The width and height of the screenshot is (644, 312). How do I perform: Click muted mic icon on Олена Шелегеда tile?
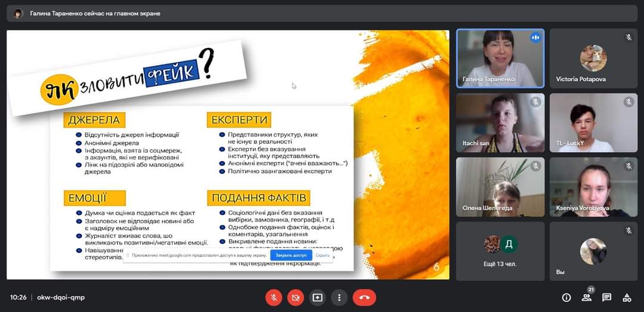(535, 166)
